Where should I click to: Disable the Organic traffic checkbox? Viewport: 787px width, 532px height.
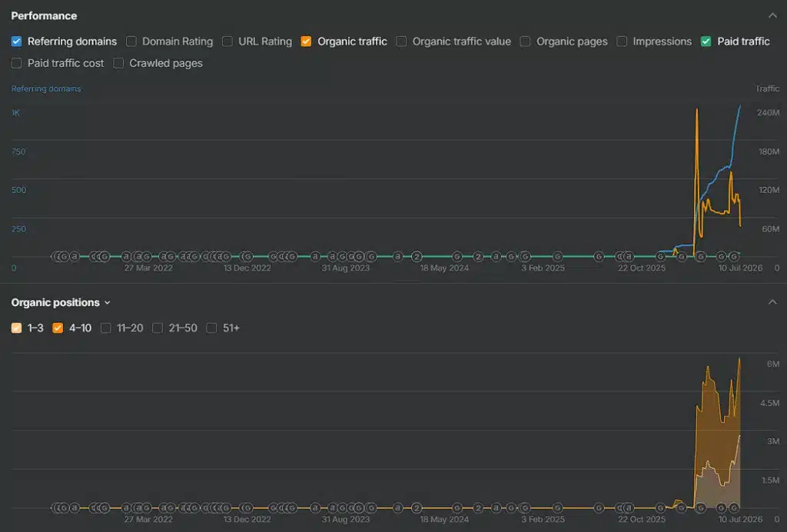(x=306, y=42)
